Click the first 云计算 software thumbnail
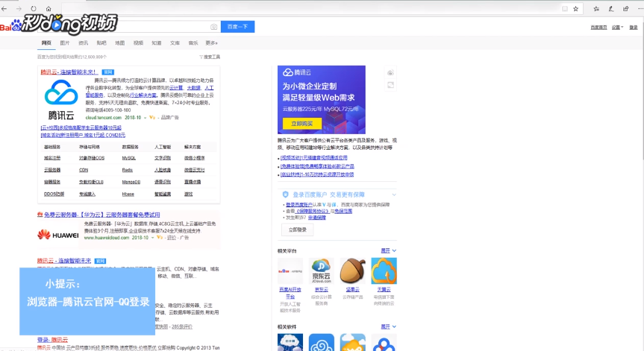This screenshot has height=351, width=644. pyautogui.click(x=290, y=342)
